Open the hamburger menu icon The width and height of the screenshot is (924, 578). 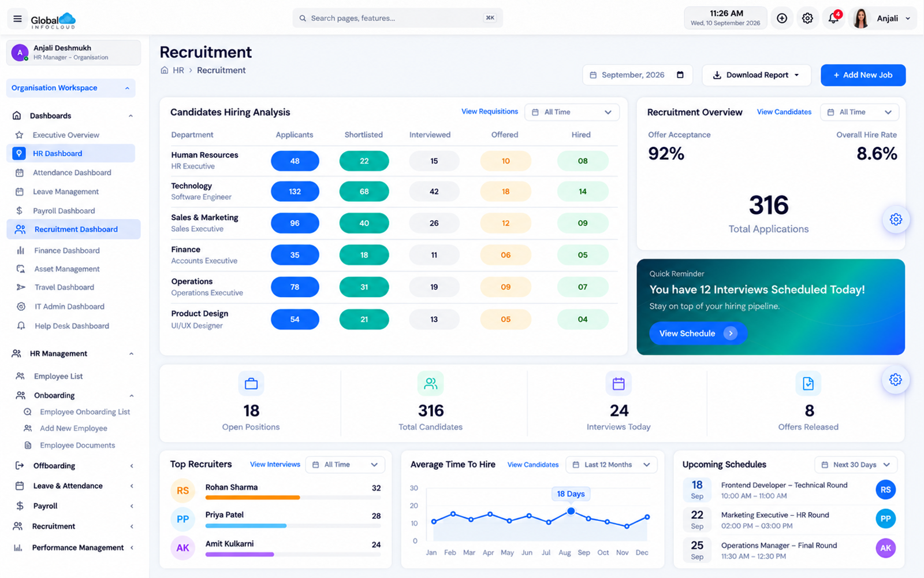pos(17,18)
